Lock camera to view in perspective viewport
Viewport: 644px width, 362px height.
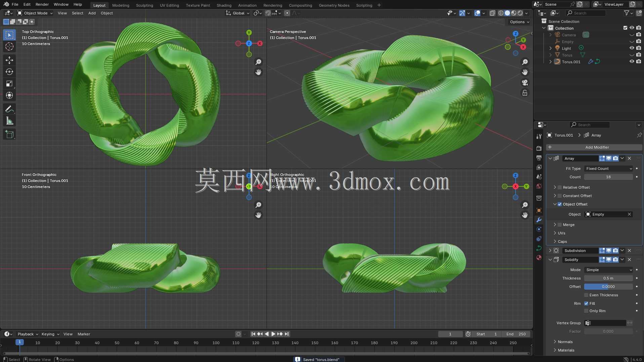click(525, 93)
